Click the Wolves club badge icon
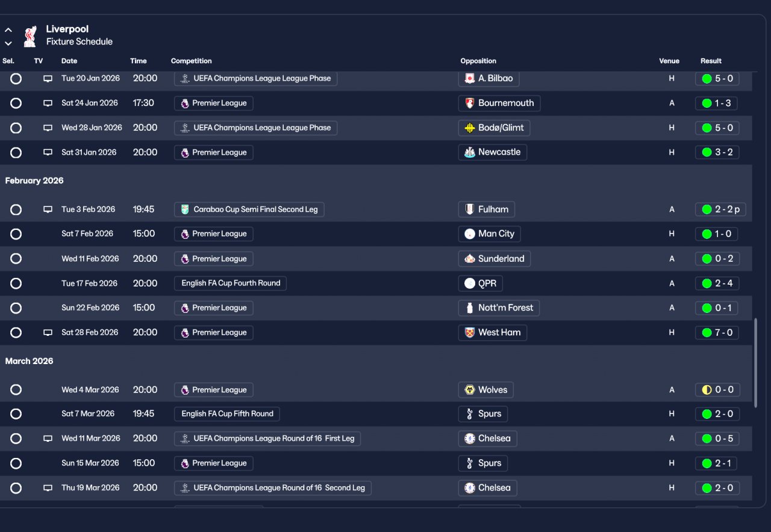Image resolution: width=771 pixels, height=532 pixels. (x=470, y=390)
